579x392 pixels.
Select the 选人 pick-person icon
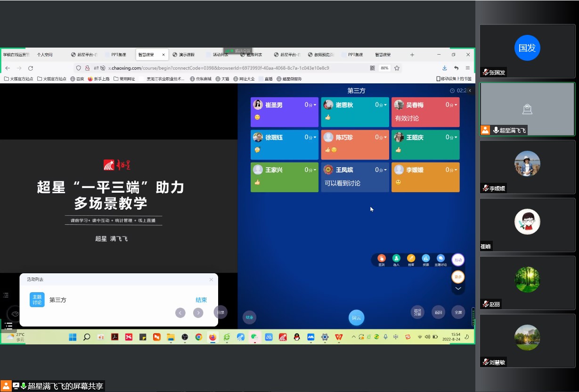(396, 259)
